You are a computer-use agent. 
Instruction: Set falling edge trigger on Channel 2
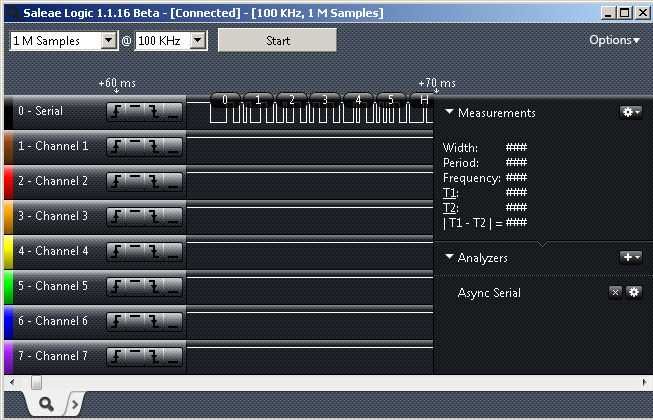[x=155, y=181]
